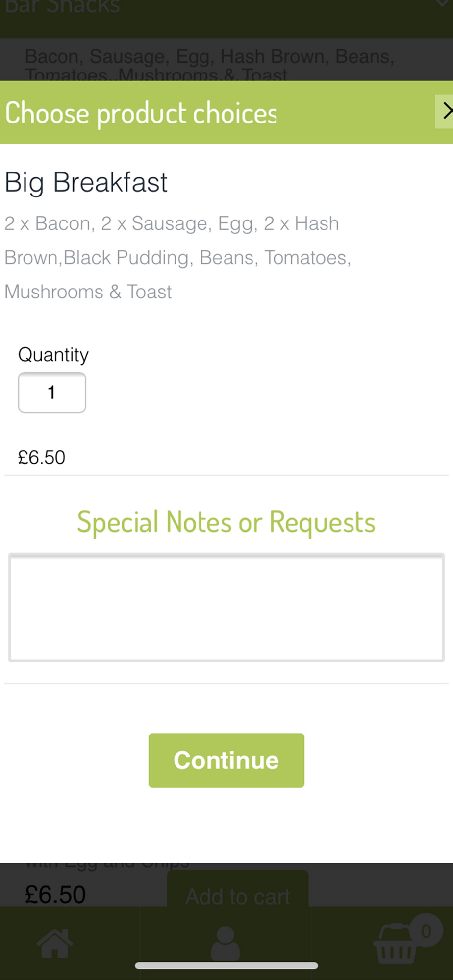The image size is (453, 980).
Task: Open the account profile icon
Action: click(226, 943)
